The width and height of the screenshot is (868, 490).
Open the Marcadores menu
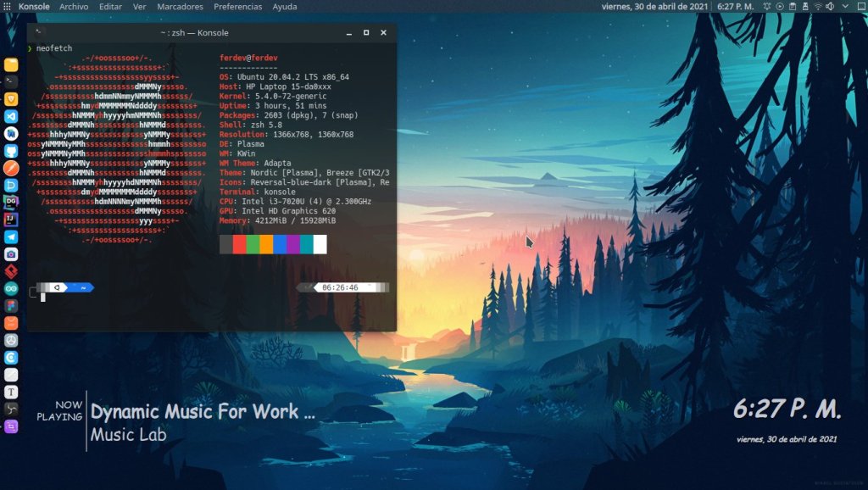coord(180,7)
